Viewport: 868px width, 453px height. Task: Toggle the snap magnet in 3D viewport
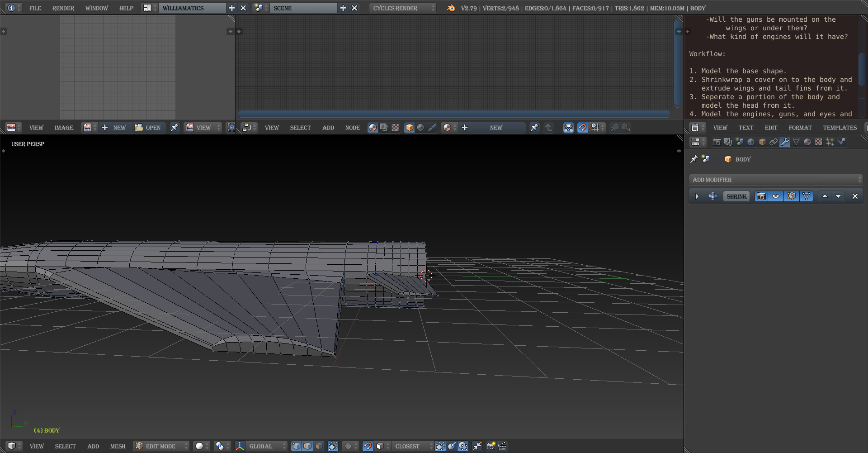[368, 446]
